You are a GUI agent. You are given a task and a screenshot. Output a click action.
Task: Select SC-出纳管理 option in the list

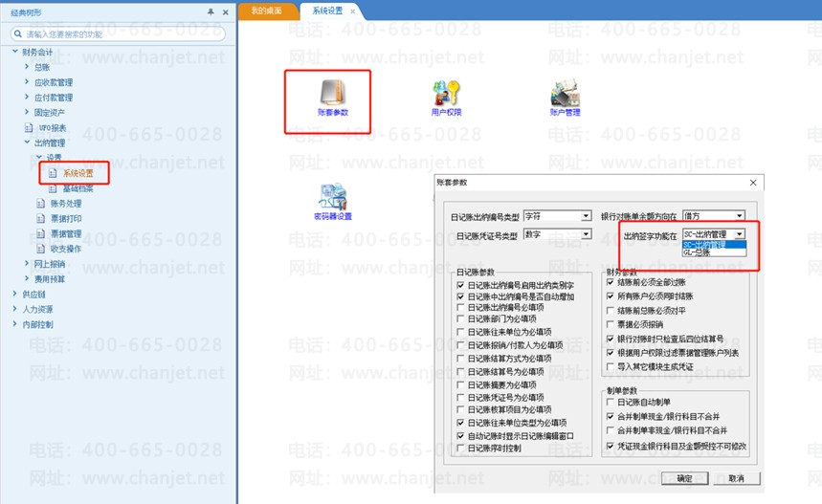click(714, 245)
